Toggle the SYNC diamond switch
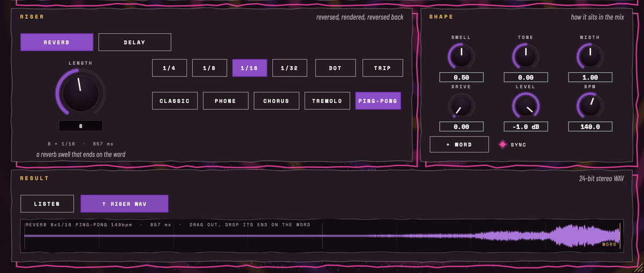644x273 pixels. [503, 144]
